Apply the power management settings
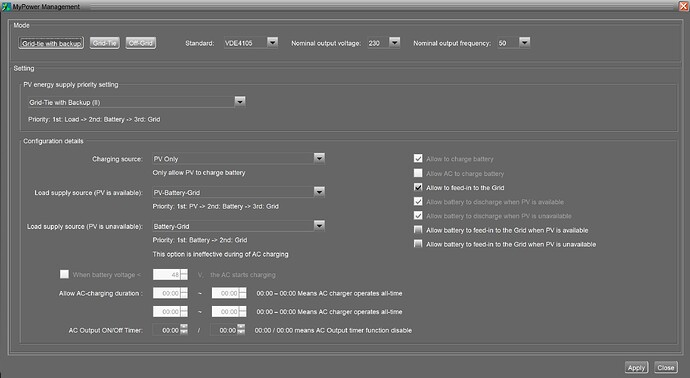The height and width of the screenshot is (378, 690). 636,367
